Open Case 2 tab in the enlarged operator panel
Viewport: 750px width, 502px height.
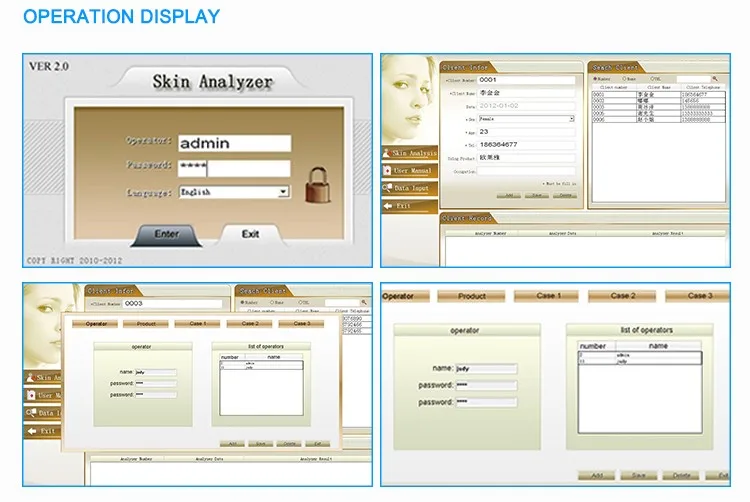[x=622, y=296]
